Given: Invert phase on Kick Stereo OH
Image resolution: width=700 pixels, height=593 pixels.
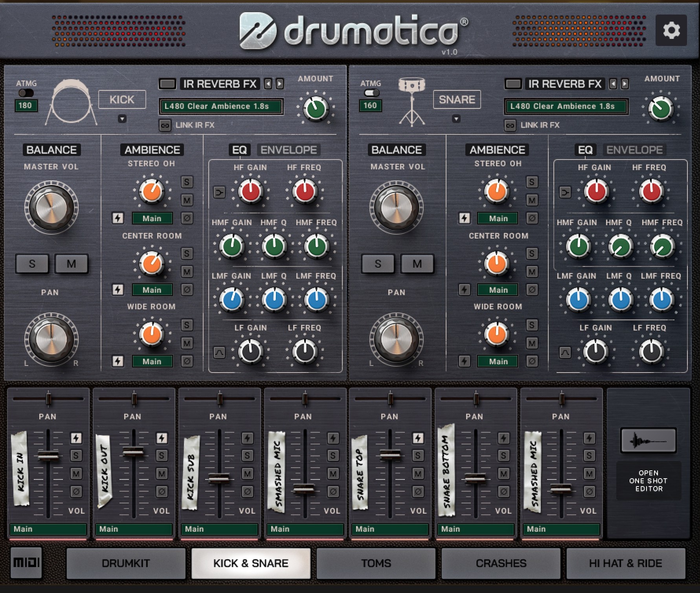Looking at the screenshot, I should click(x=187, y=218).
